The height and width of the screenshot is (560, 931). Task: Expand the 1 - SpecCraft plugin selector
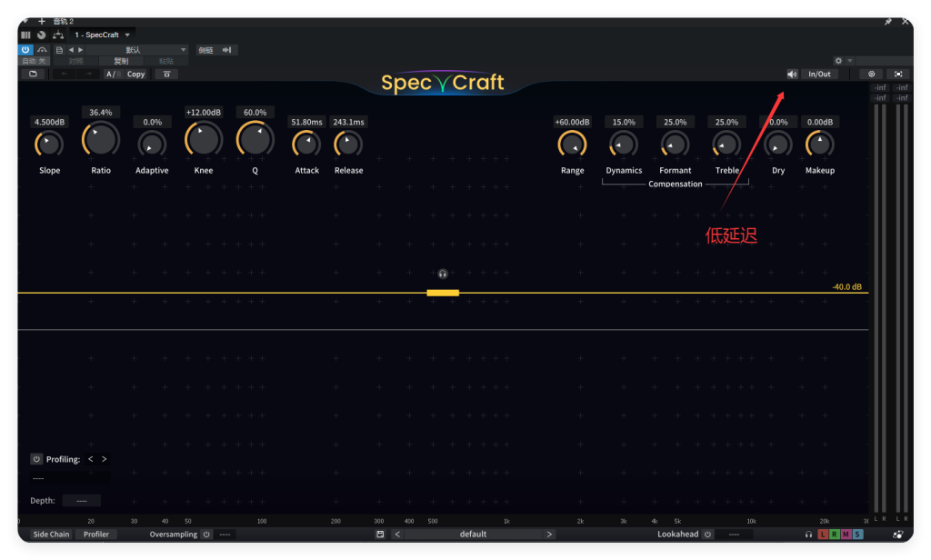pos(102,35)
